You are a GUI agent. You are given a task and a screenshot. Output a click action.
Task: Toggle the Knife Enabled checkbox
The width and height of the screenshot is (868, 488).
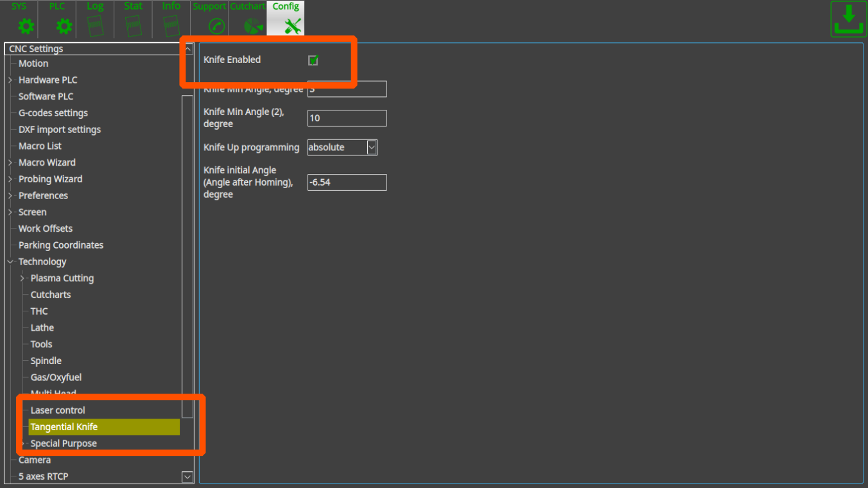[313, 60]
